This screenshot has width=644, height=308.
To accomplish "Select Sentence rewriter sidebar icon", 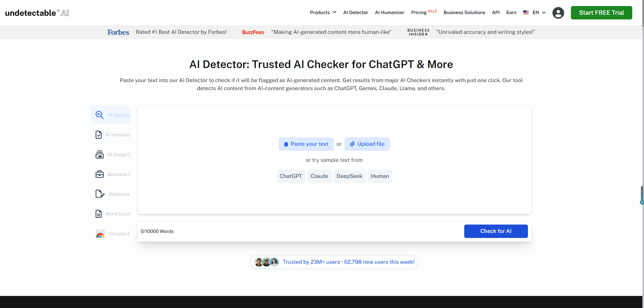I will tap(100, 194).
